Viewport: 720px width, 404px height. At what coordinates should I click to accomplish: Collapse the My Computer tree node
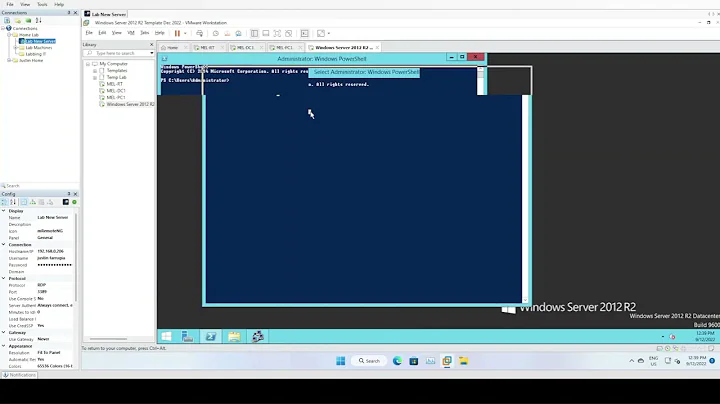tap(88, 64)
